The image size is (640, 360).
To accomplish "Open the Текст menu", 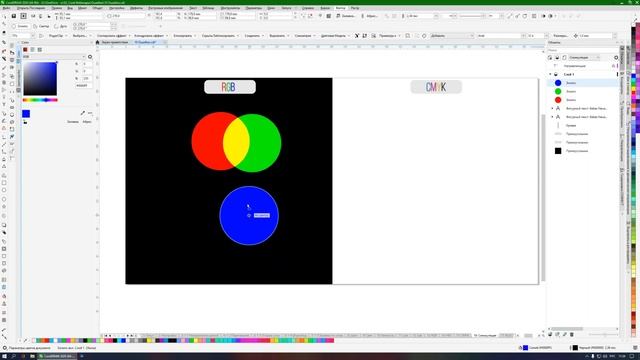I will click(193, 8).
